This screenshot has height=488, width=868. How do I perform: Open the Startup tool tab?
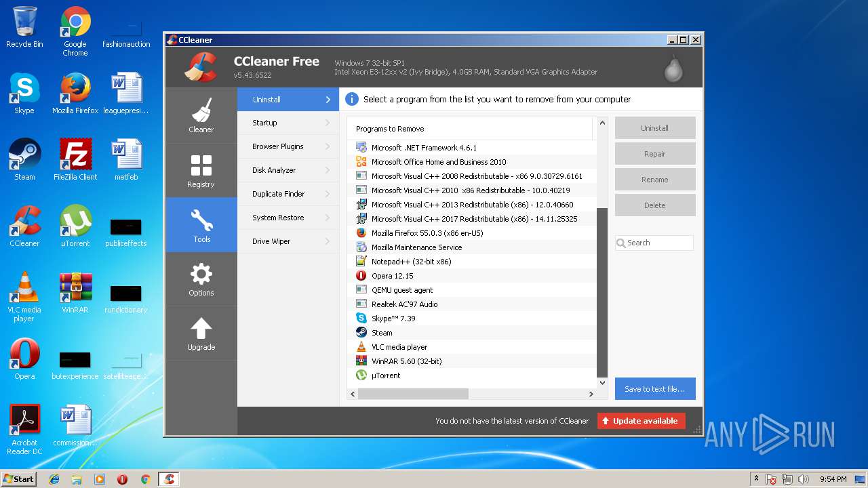tap(288, 123)
